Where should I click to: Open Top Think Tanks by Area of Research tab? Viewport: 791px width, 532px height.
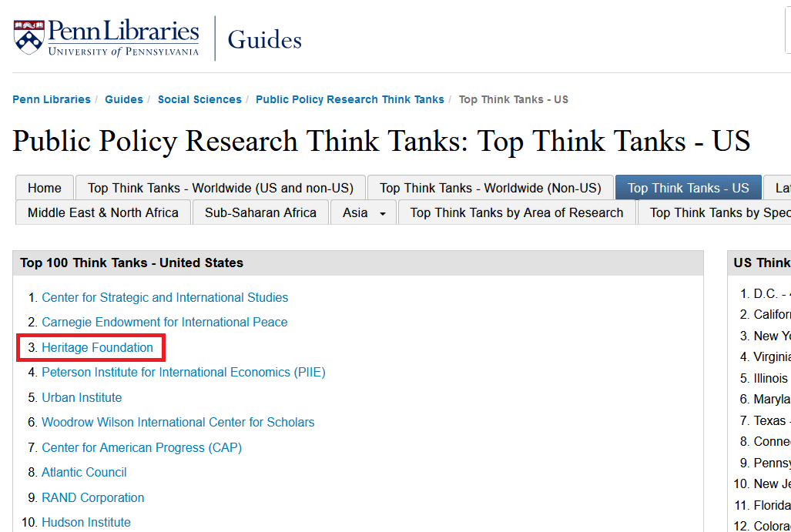(x=517, y=212)
